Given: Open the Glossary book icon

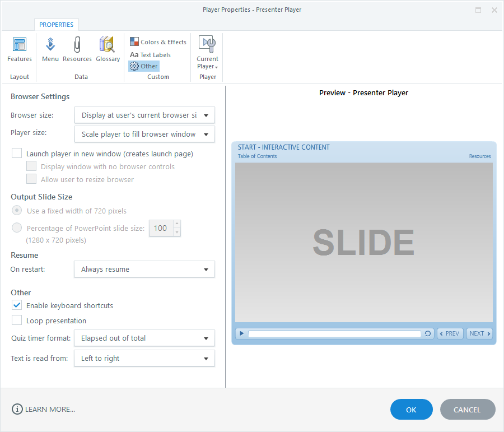Looking at the screenshot, I should pyautogui.click(x=108, y=49).
